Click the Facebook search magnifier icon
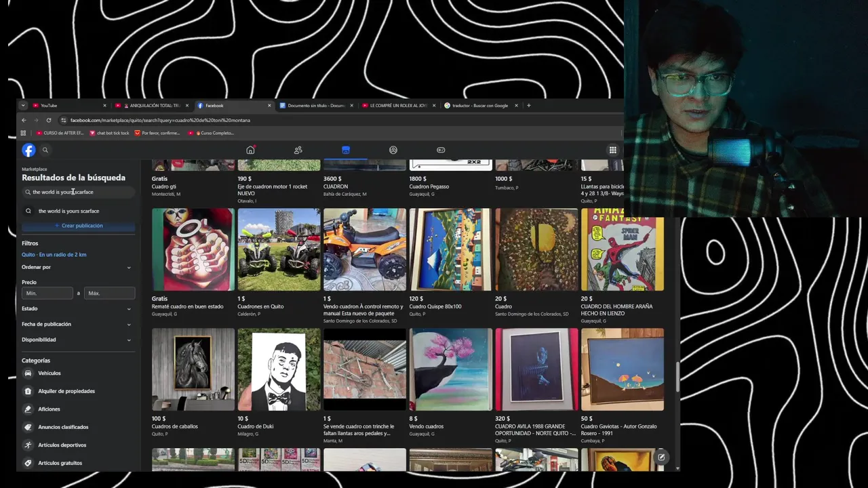 tap(45, 150)
